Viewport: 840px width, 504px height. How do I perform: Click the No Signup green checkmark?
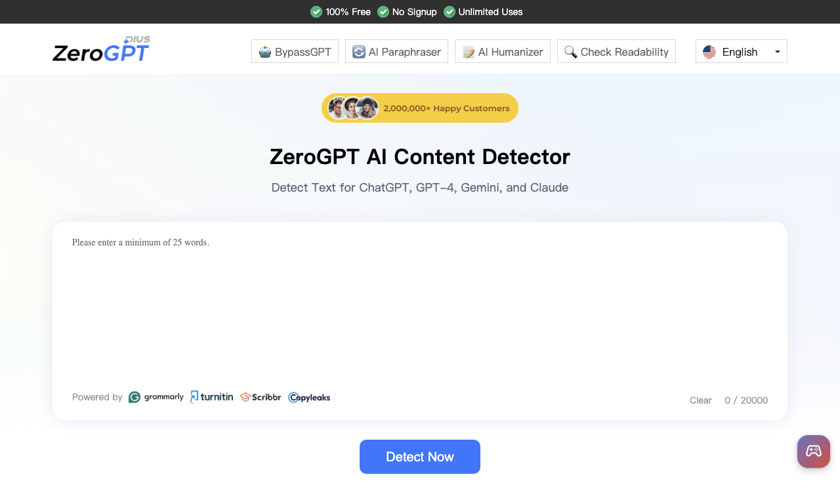point(383,12)
